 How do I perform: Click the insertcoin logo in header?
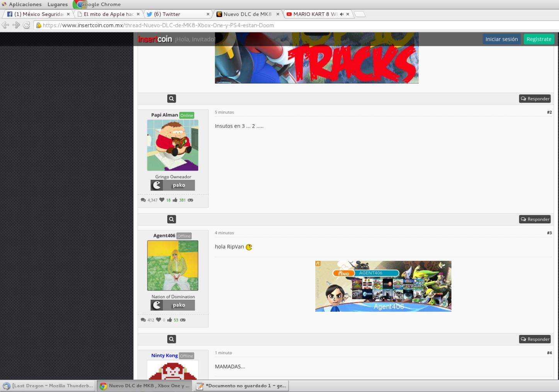click(155, 39)
